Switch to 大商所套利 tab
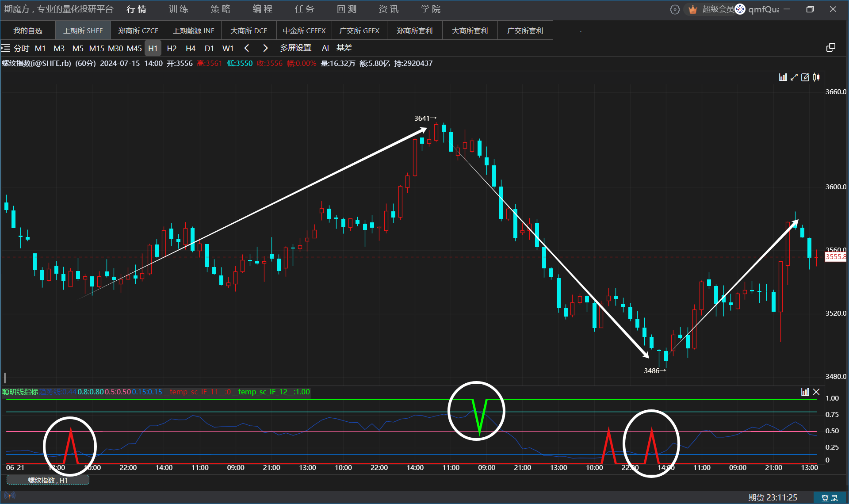849x504 pixels. tap(470, 31)
